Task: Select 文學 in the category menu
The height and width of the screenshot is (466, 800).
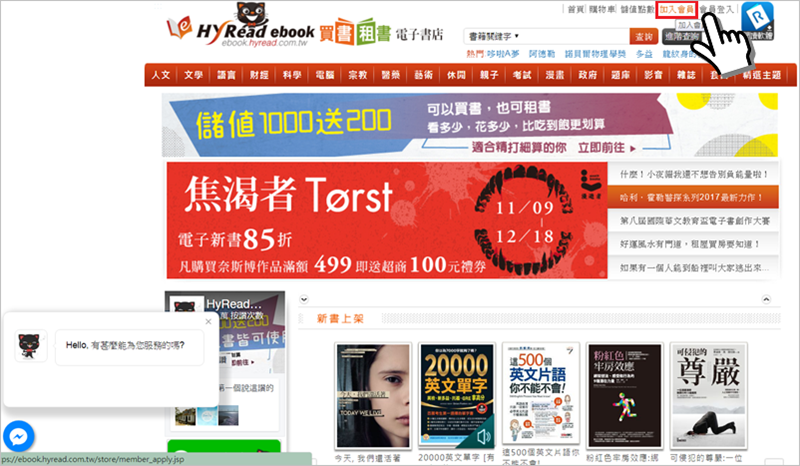Action: point(194,75)
